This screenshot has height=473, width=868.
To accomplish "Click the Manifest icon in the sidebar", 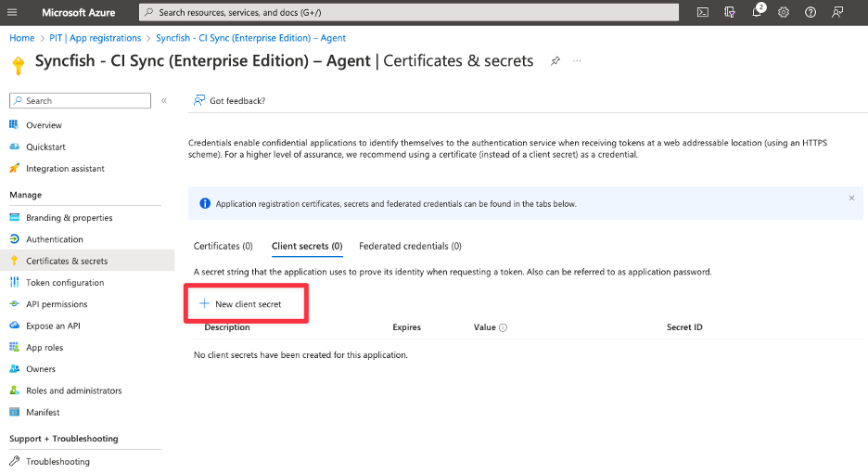I will click(15, 412).
